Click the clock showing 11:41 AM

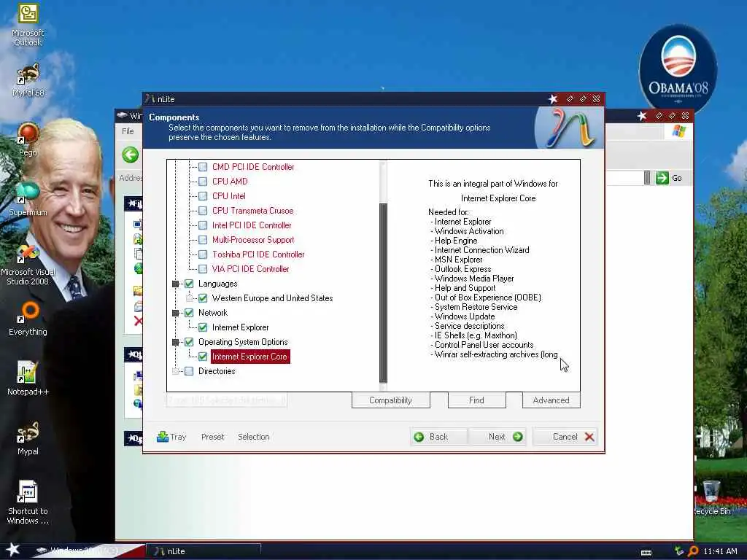tap(720, 551)
